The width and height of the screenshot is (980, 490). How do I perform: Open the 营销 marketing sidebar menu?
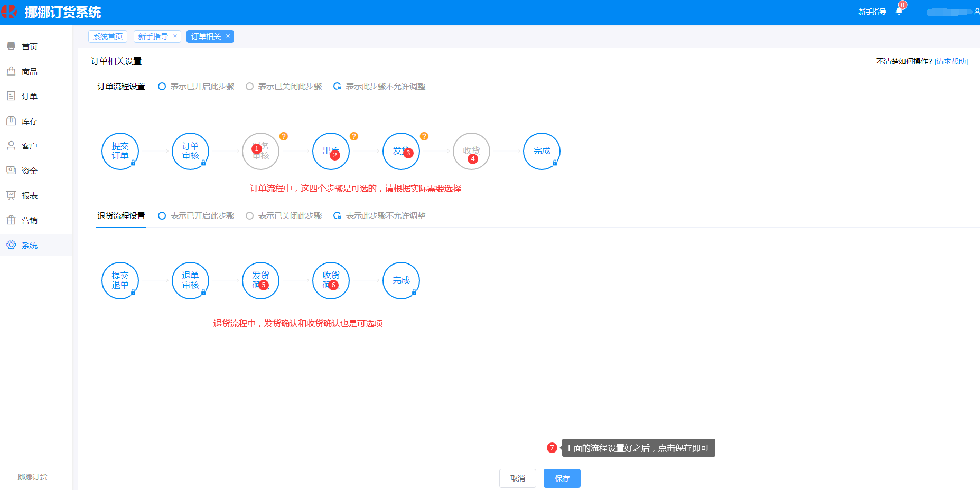[30, 220]
